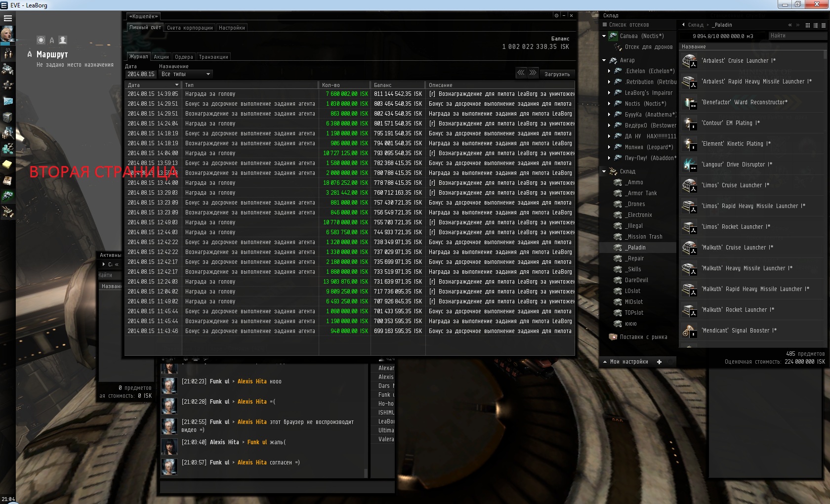Click the two-people chat icon in Neocom
830x504 pixels.
8,53
